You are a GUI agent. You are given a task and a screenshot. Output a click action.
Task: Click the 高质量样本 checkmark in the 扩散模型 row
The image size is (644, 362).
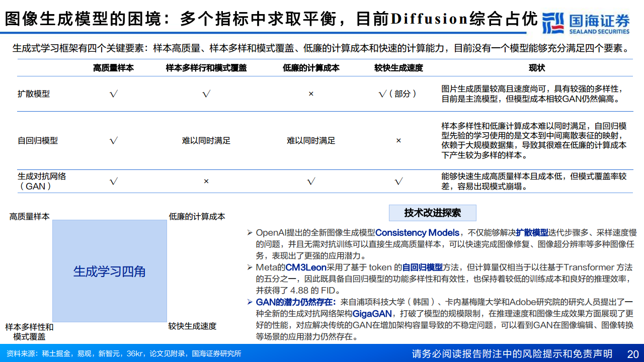click(x=114, y=94)
